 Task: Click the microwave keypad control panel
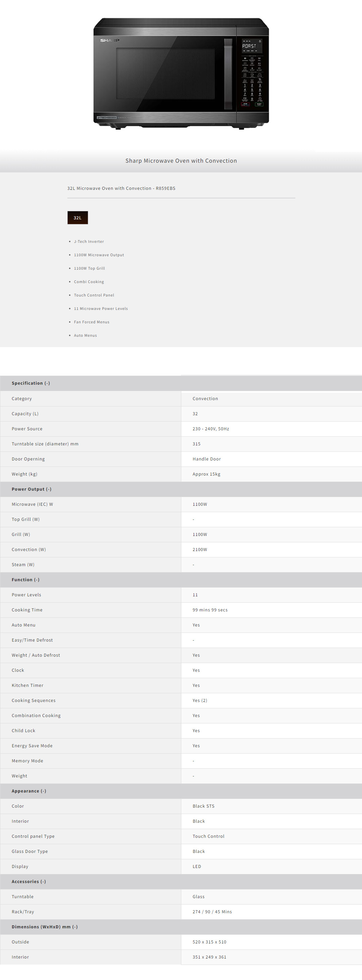[252, 82]
